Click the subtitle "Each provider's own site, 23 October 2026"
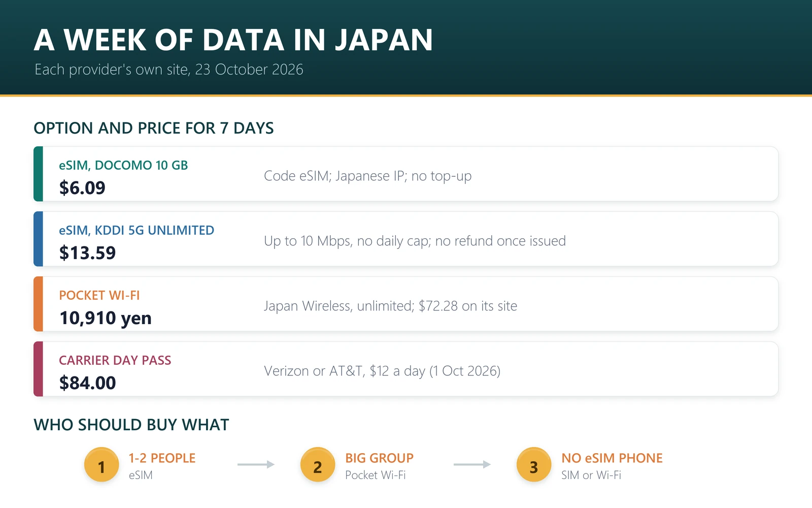 click(x=169, y=70)
